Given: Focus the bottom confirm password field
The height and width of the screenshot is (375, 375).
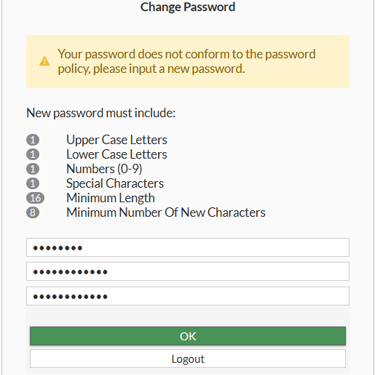Looking at the screenshot, I should [x=188, y=296].
